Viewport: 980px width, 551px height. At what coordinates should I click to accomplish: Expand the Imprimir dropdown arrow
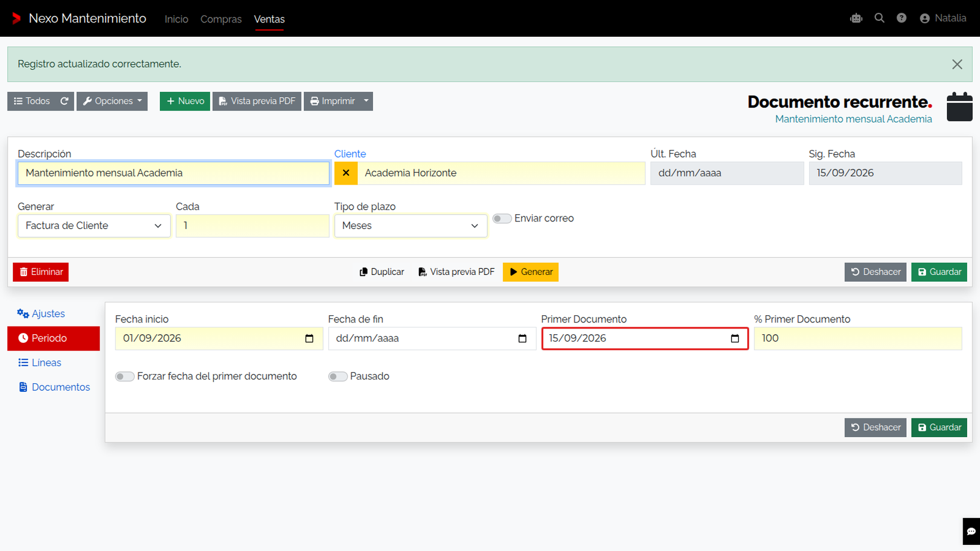tap(366, 101)
